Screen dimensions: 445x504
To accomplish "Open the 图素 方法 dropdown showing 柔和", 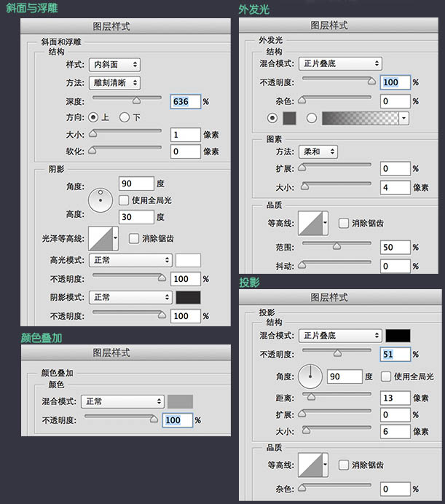I will [318, 151].
